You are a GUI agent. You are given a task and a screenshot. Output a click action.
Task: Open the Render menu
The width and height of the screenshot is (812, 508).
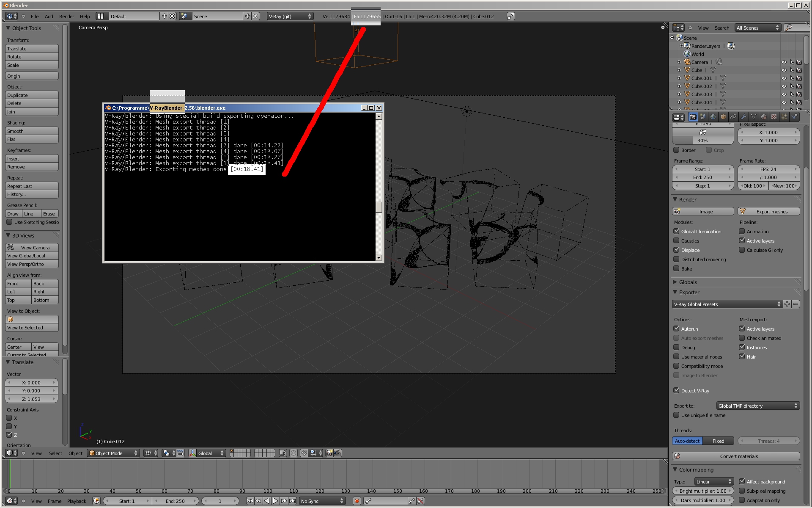coord(66,17)
